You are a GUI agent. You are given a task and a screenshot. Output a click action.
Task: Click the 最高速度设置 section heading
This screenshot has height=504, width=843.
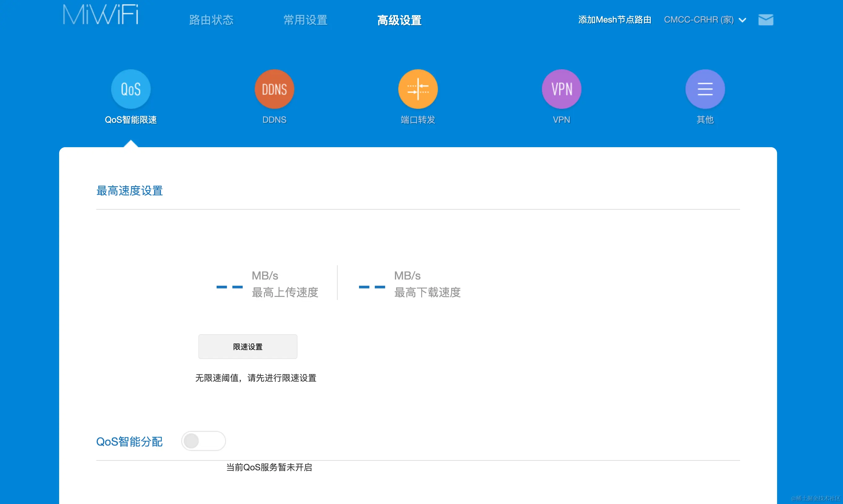tap(129, 190)
